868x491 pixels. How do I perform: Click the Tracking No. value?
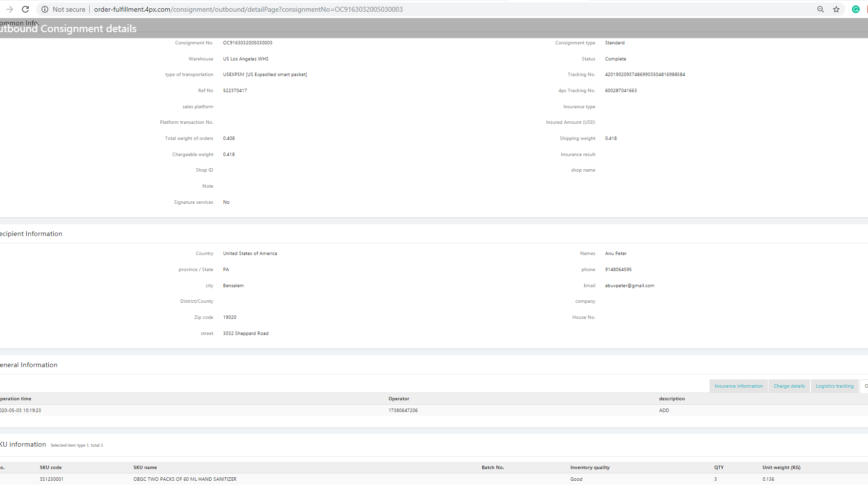645,75
